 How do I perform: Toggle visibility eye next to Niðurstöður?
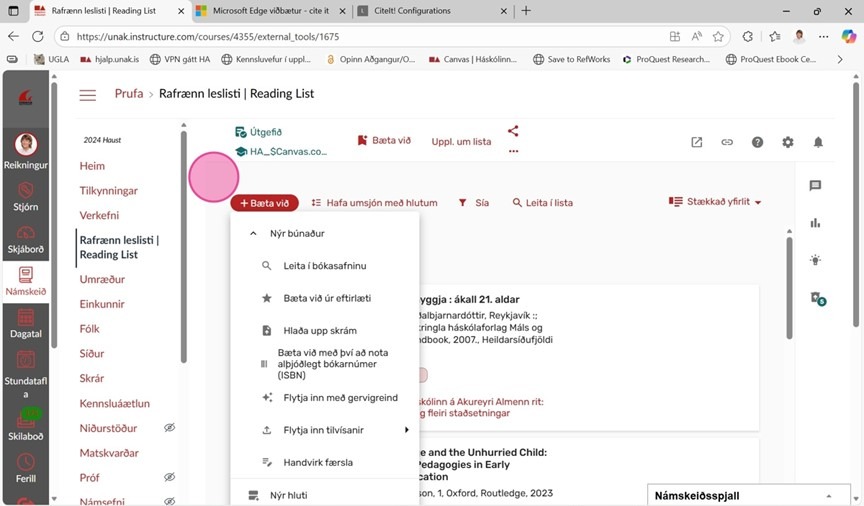(169, 428)
